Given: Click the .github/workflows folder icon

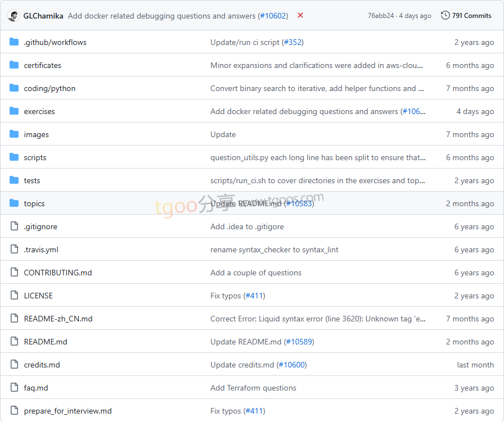Looking at the screenshot, I should pos(14,42).
